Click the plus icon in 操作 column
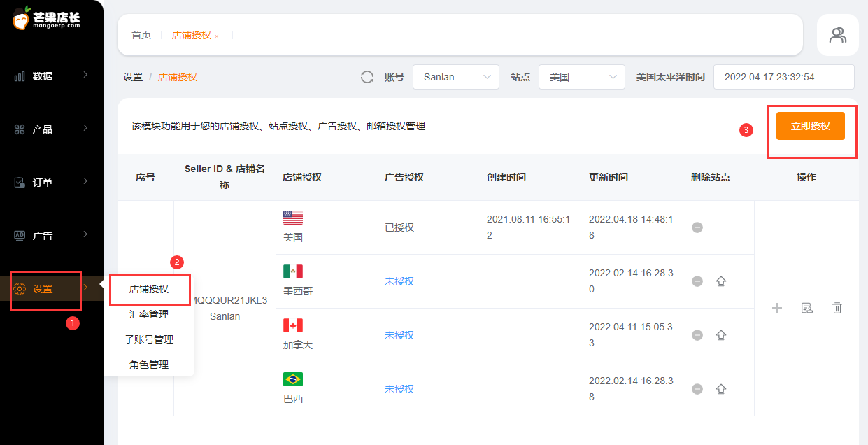This screenshot has height=445, width=868. [777, 308]
